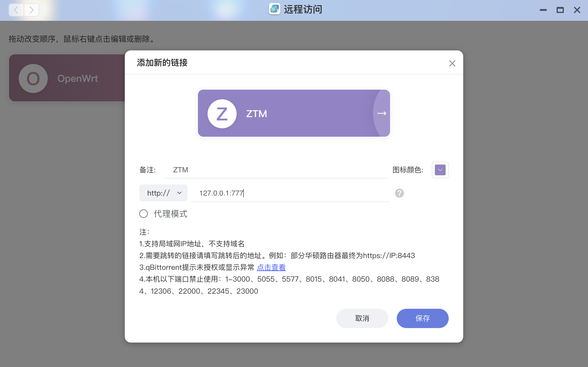Open the qBittorrent 点击查看 help link

click(271, 267)
